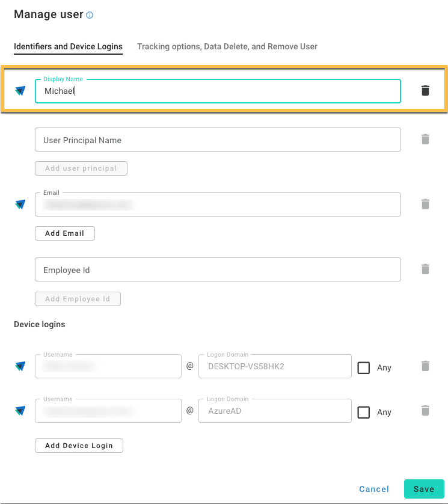This screenshot has height=504, width=448.
Task: Delete the Email identifier via trash icon
Action: point(425,204)
